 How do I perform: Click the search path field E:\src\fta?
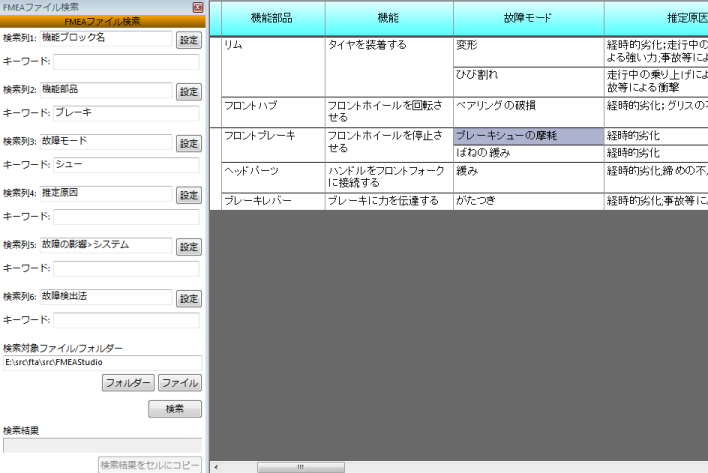tap(101, 362)
